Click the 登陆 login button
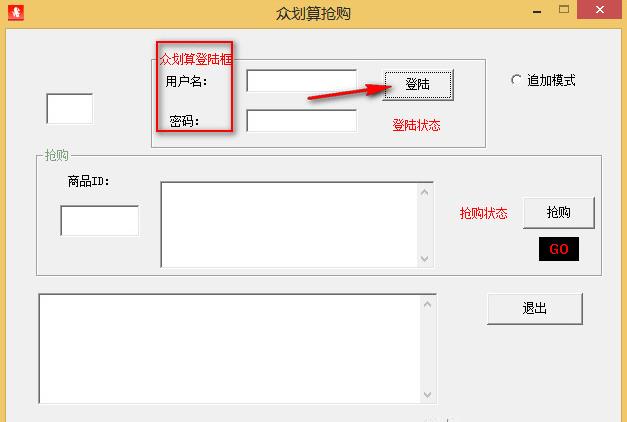The width and height of the screenshot is (627, 422). (x=418, y=85)
